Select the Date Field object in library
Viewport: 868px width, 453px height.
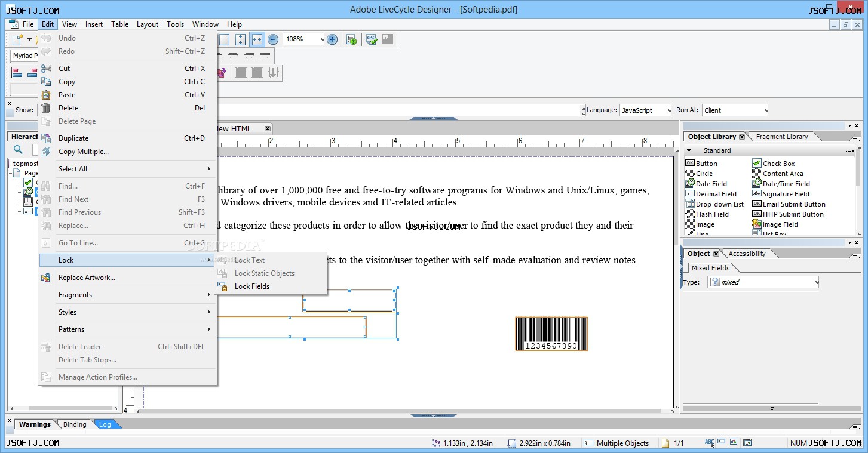coord(706,184)
